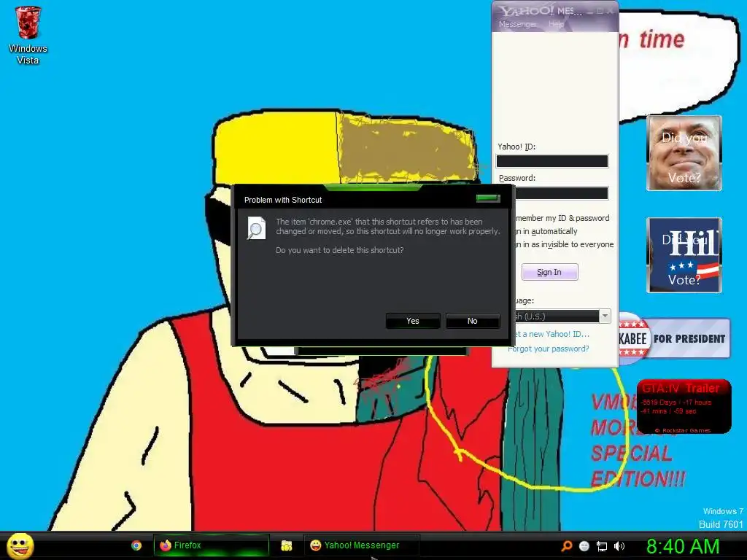The height and width of the screenshot is (560, 747).
Task: Click the Forgot your password? link
Action: pos(549,349)
